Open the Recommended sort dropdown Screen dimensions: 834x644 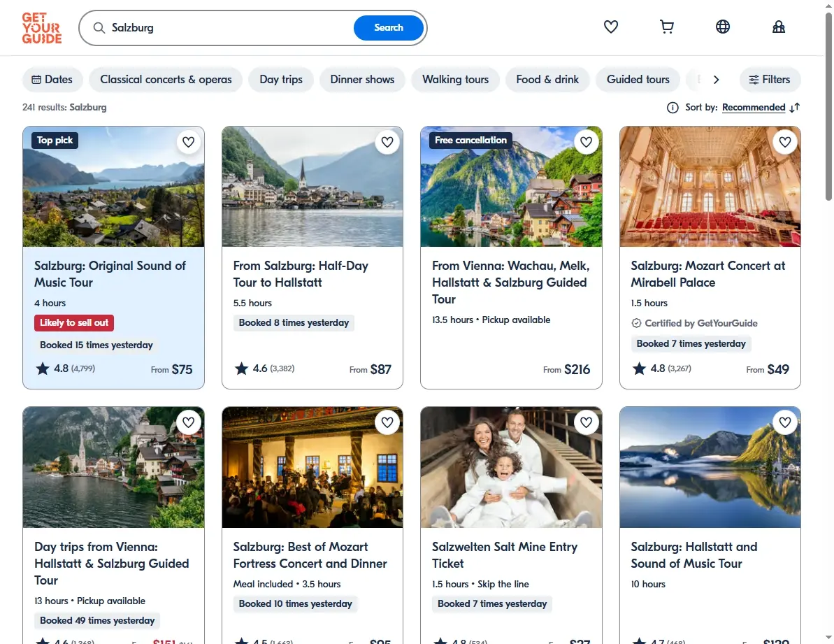coord(753,108)
